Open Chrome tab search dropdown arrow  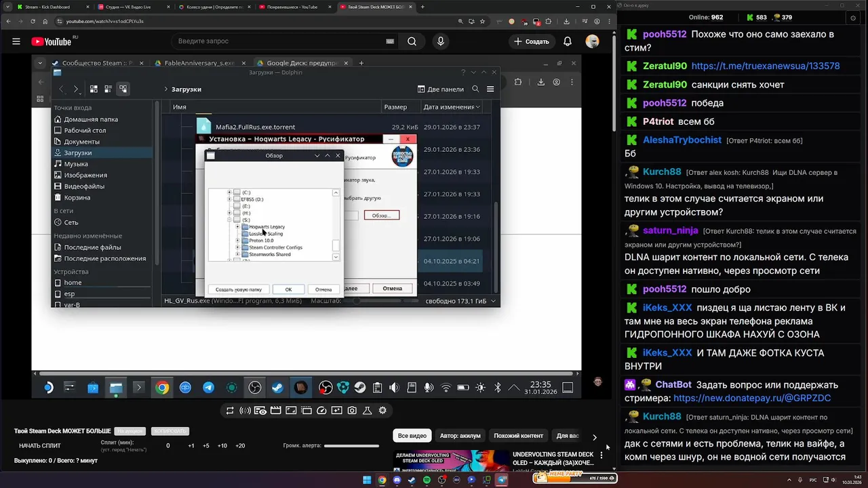tap(7, 7)
